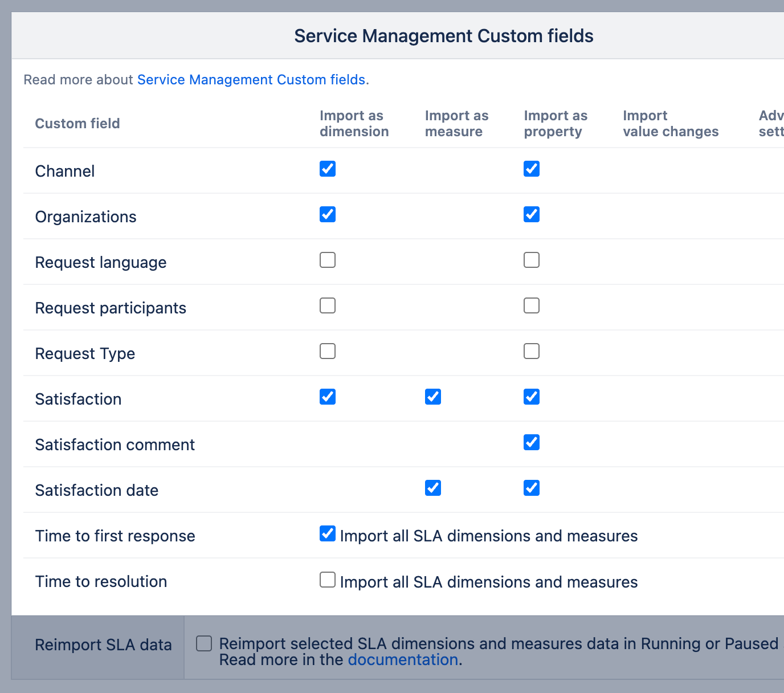Disable Organizations import as dimension
This screenshot has height=693, width=784.
tap(328, 214)
